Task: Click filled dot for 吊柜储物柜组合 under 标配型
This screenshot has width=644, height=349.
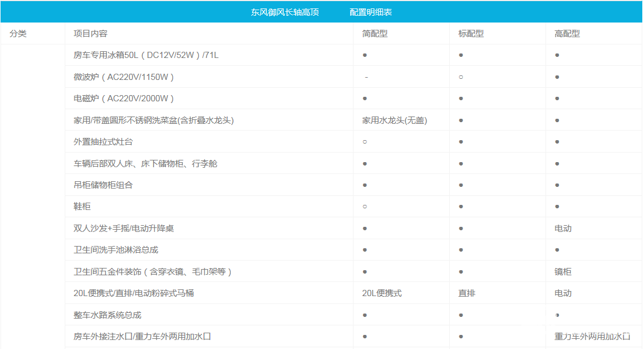Action: (x=461, y=185)
